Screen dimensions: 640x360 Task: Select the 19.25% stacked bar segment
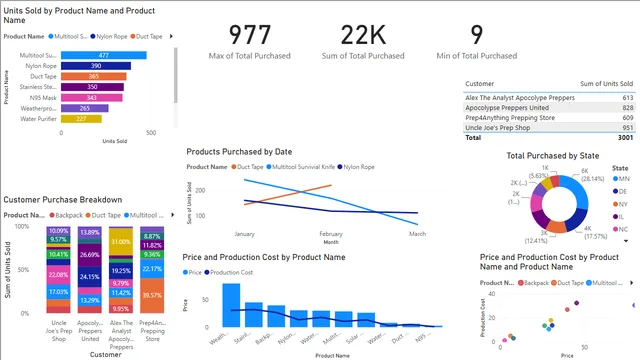(x=121, y=271)
